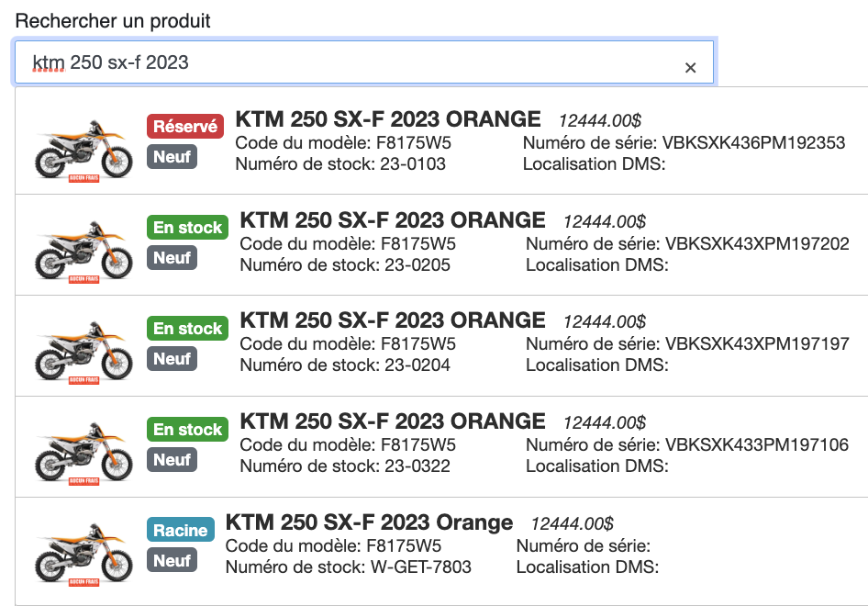Select the 'KTM 250 SX-F 2023 Orange' Racine title
Image resolution: width=868 pixels, height=606 pixels.
(369, 522)
